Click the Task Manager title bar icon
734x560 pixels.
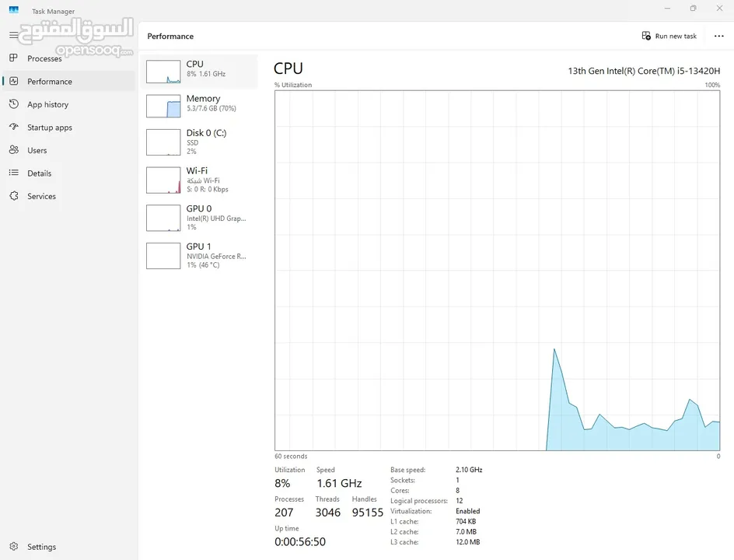(13, 10)
